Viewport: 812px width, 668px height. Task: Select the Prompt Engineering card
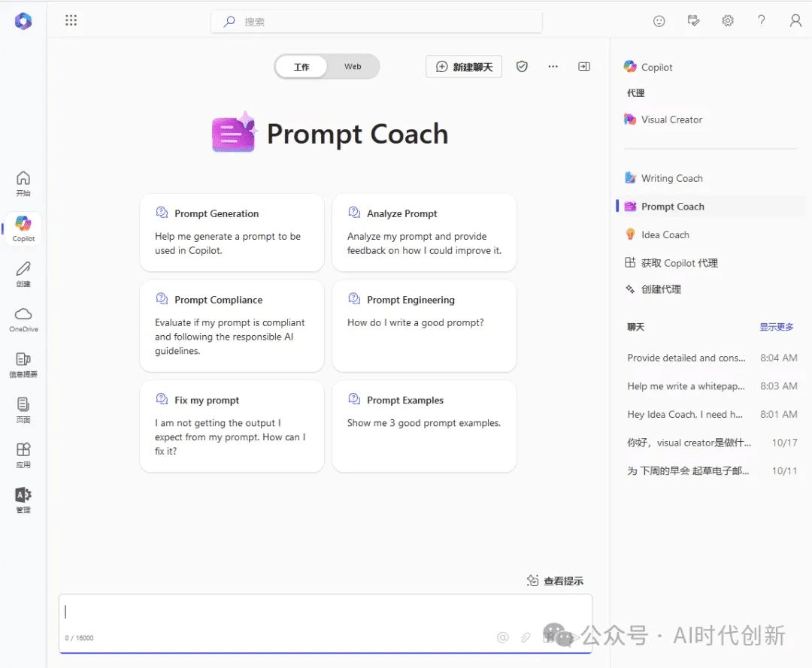point(424,326)
